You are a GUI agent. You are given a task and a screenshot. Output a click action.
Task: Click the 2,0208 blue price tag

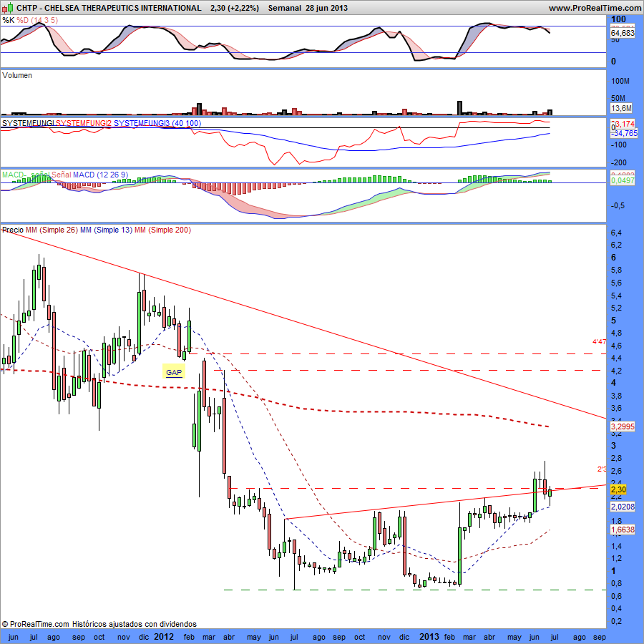623,507
